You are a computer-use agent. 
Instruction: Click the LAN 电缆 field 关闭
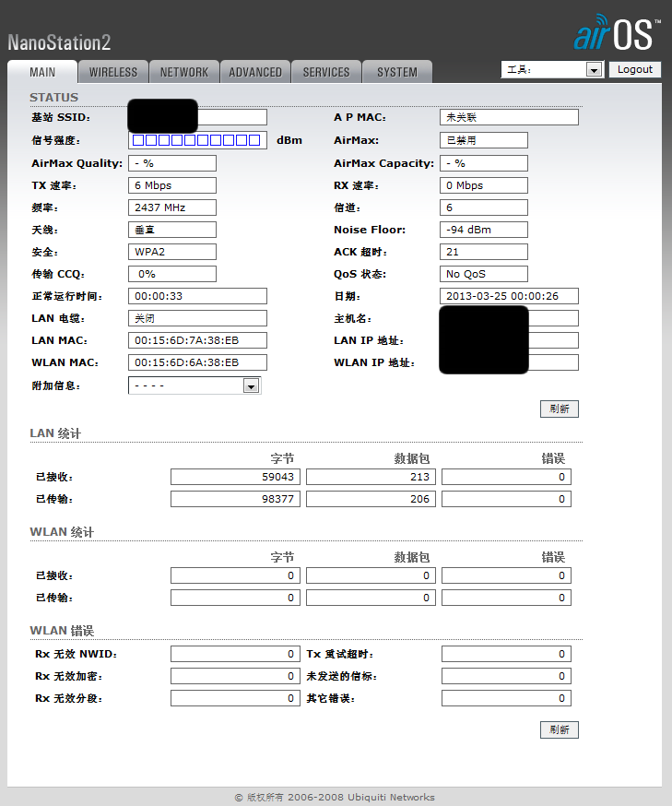[197, 318]
